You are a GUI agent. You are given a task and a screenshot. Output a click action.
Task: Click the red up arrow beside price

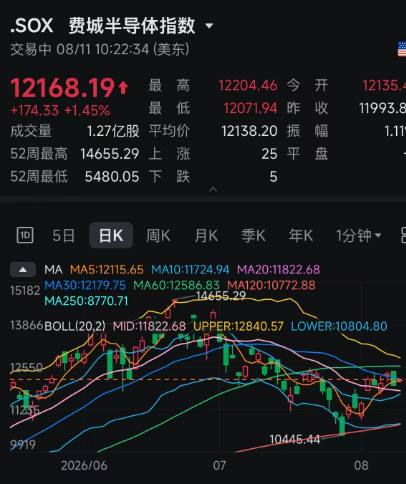(x=123, y=87)
